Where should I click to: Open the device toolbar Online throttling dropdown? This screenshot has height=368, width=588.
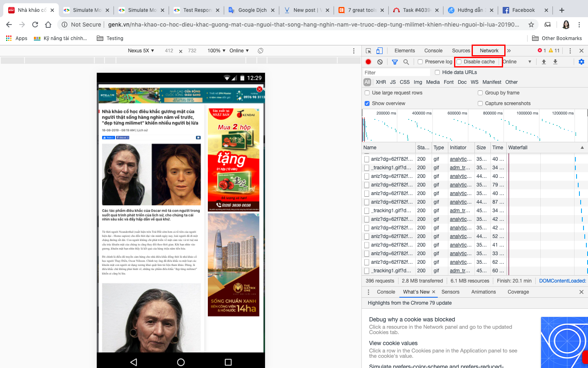(x=239, y=51)
